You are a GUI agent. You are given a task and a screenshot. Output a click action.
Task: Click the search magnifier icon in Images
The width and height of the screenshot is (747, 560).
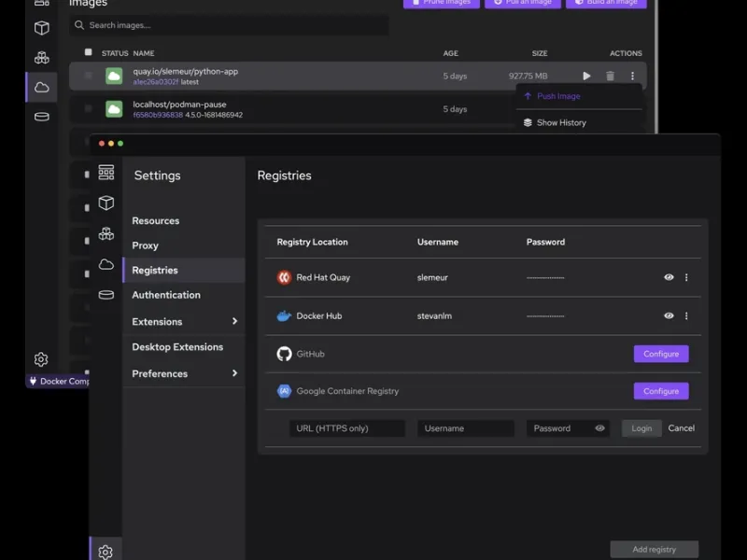pos(79,25)
